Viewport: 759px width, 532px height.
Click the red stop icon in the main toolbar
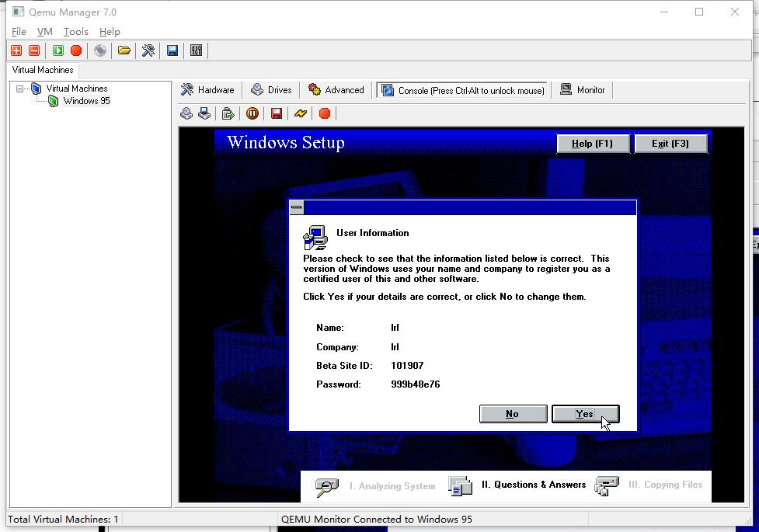point(76,50)
